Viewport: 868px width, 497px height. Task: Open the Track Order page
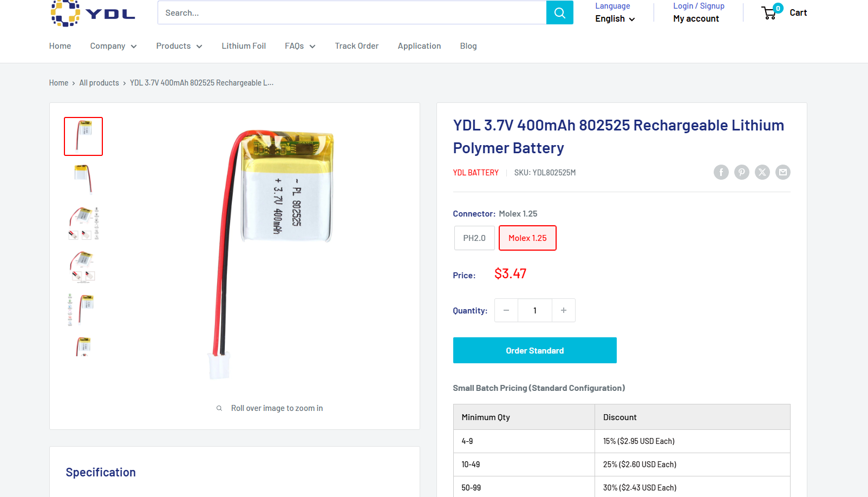357,46
